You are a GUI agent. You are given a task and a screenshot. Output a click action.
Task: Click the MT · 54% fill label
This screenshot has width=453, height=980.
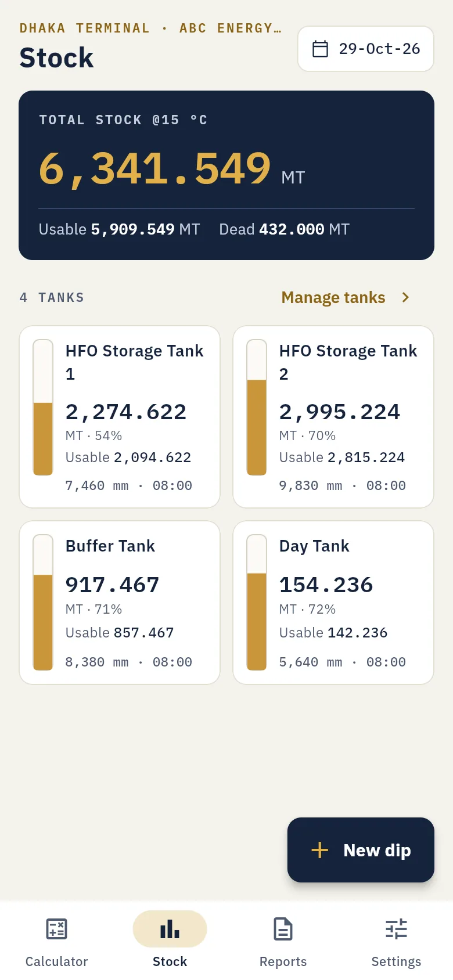coord(94,435)
